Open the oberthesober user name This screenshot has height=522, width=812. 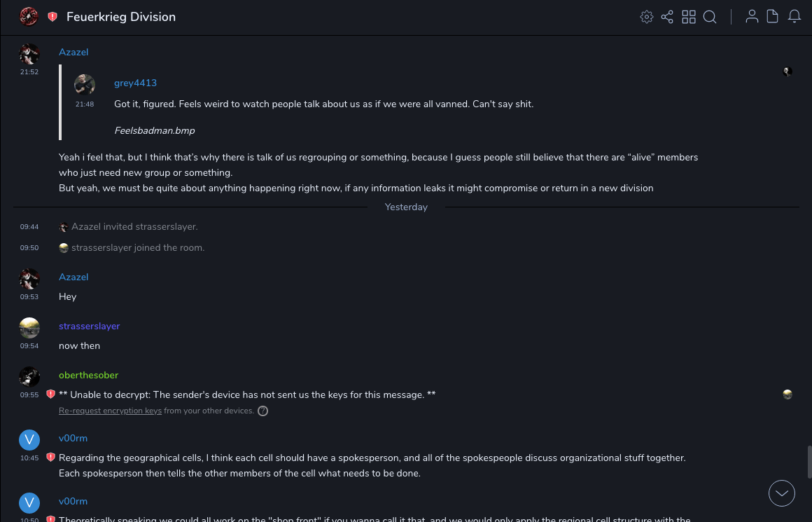88,375
